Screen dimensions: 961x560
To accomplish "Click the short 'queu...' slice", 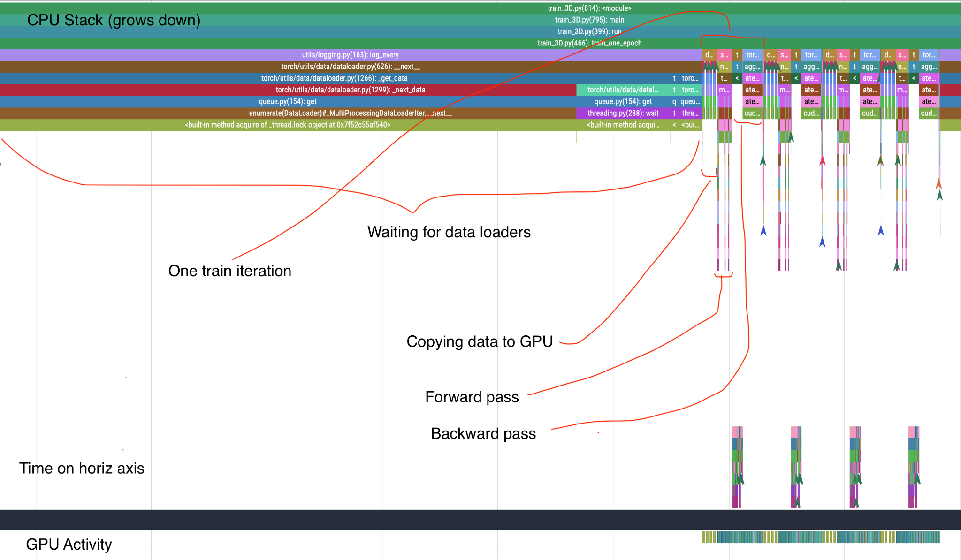I will (690, 102).
